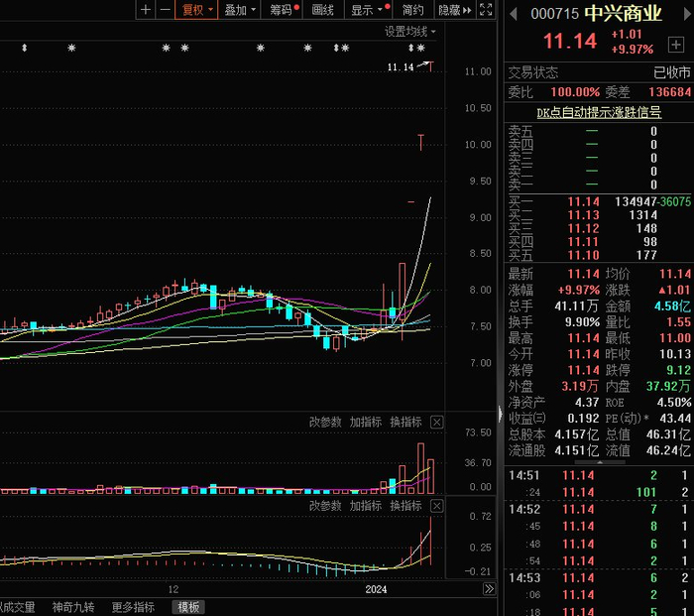Open the 叠加 dropdown
This screenshot has width=694, height=616.
(240, 9)
